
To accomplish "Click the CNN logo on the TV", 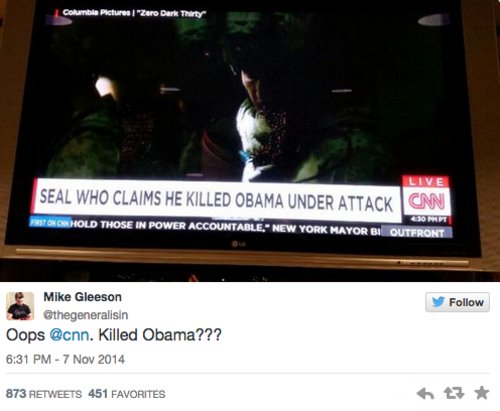I will (x=427, y=202).
